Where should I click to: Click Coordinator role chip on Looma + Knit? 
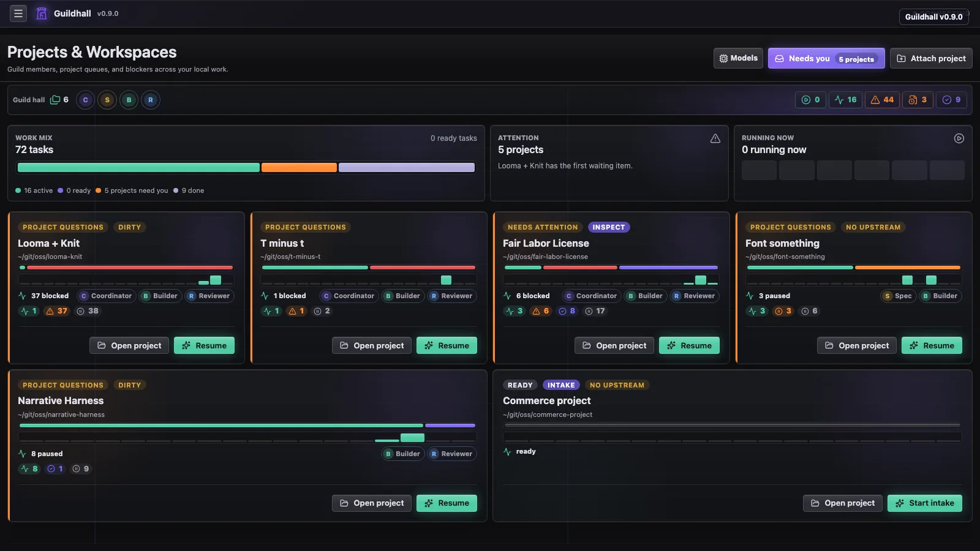pyautogui.click(x=106, y=296)
